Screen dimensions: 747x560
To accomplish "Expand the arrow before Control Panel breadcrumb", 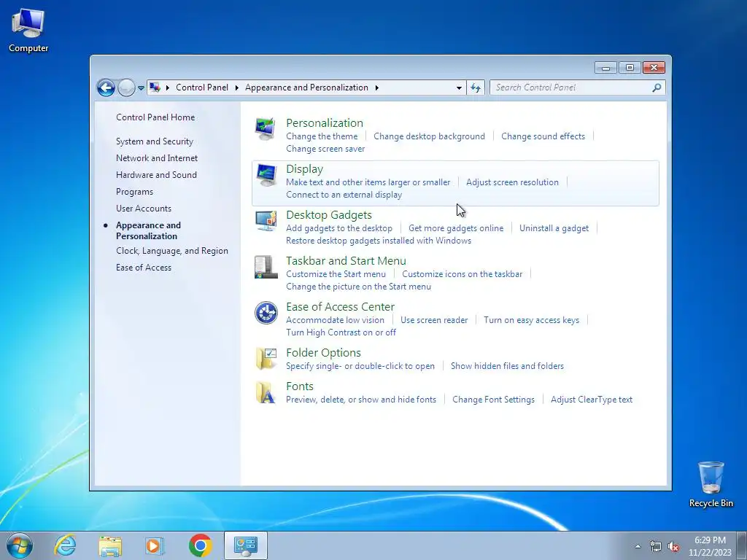I will (x=168, y=87).
